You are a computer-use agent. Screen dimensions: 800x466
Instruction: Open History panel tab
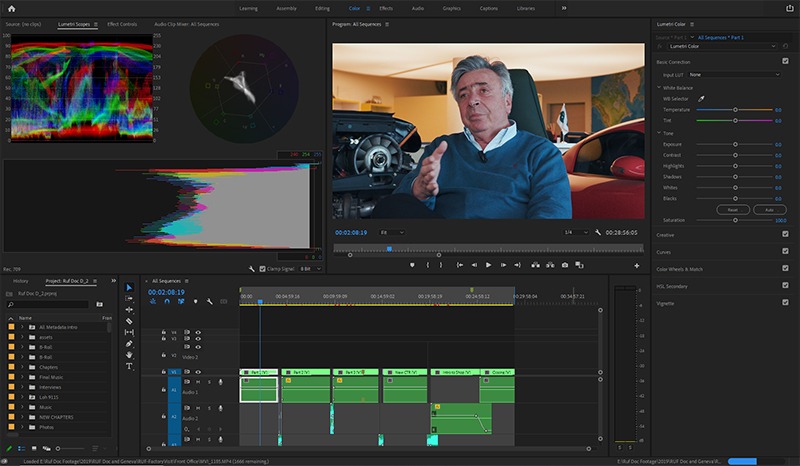[x=20, y=281]
